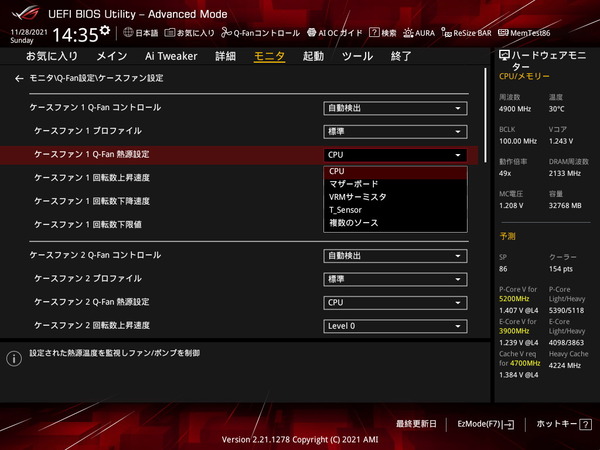Click the ROG logo in the header

pyautogui.click(x=26, y=13)
